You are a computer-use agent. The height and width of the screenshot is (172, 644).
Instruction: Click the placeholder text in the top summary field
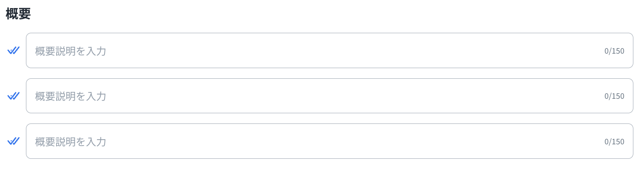point(71,51)
